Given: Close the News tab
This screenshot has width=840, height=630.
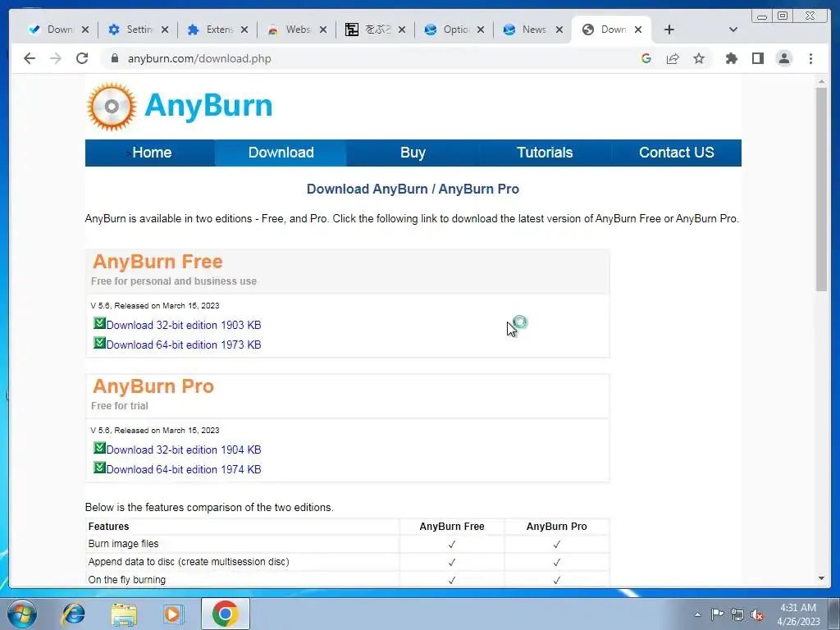Looking at the screenshot, I should click(559, 30).
